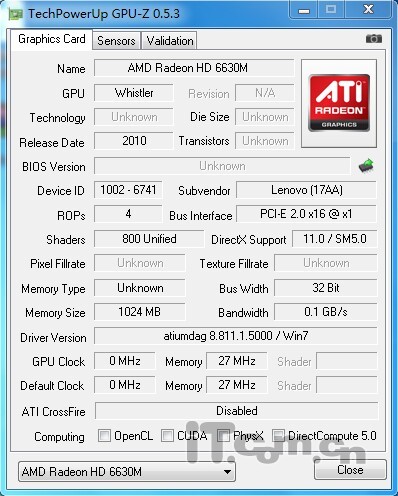This screenshot has height=496, width=398.
Task: Save BIOS using the green chip icon
Action: click(366, 166)
